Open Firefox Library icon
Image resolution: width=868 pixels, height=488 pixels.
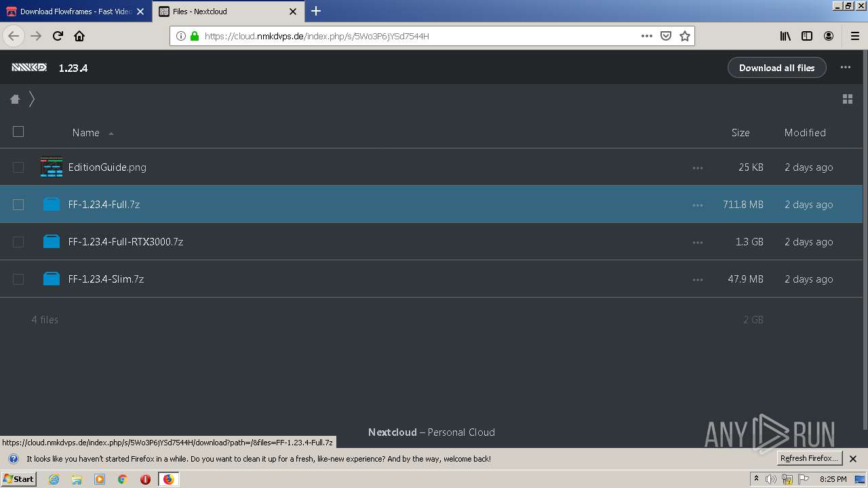coord(785,36)
